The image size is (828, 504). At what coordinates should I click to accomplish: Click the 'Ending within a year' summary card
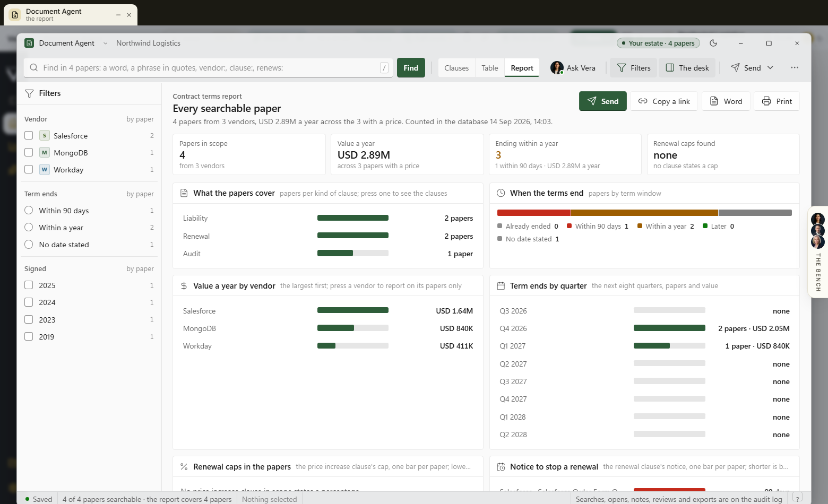click(565, 154)
